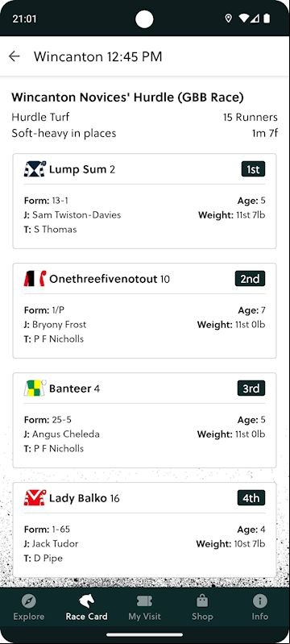
Task: Open the Lump Sum runner name
Action: (77, 169)
